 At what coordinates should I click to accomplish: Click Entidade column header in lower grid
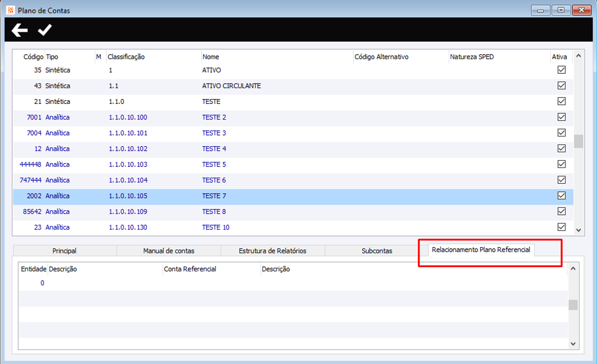pos(34,269)
